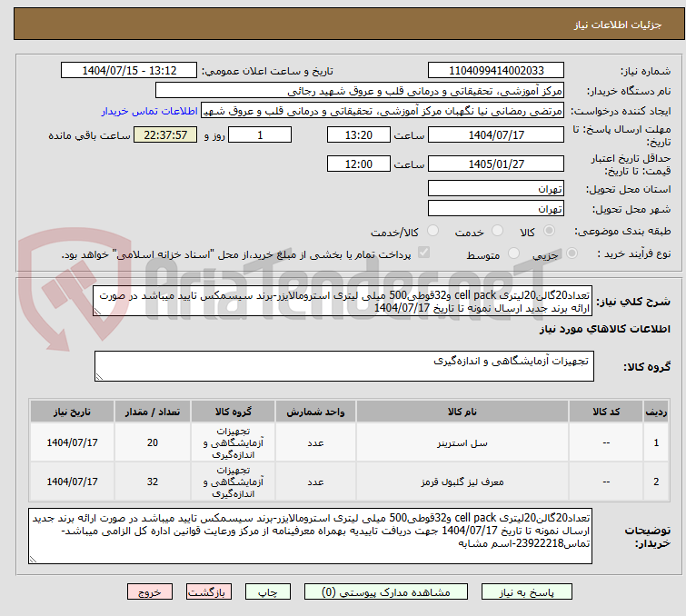Click the گروه کالا table column header
This screenshot has width=686, height=616.
(233, 412)
